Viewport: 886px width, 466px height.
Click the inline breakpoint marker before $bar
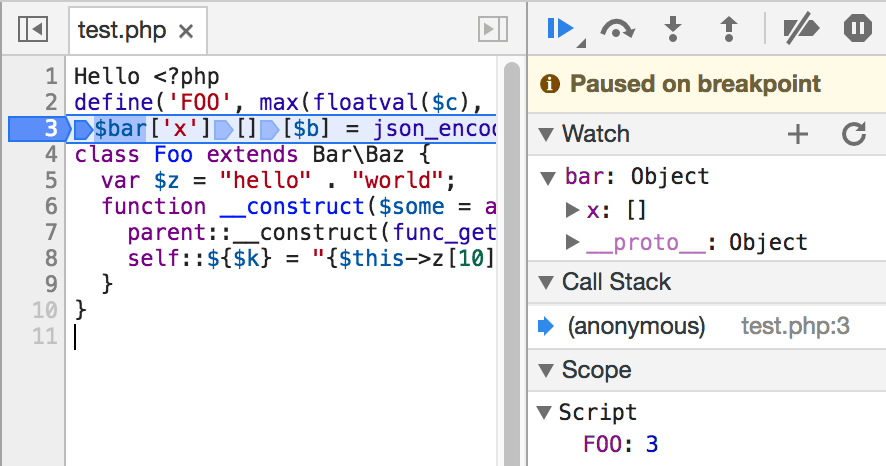[84, 129]
